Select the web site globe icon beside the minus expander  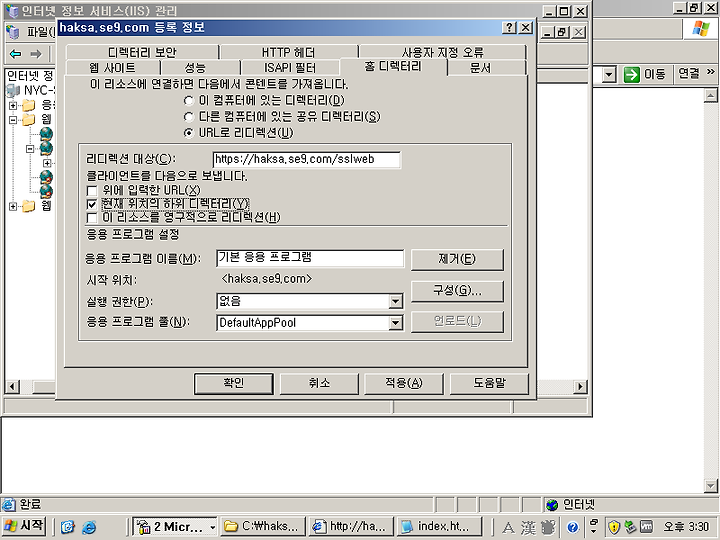[46, 148]
